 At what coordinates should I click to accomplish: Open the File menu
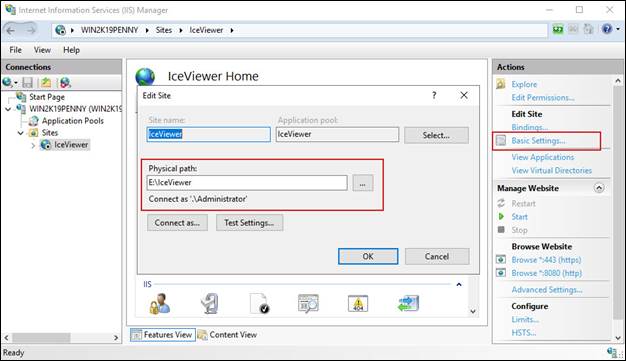16,50
